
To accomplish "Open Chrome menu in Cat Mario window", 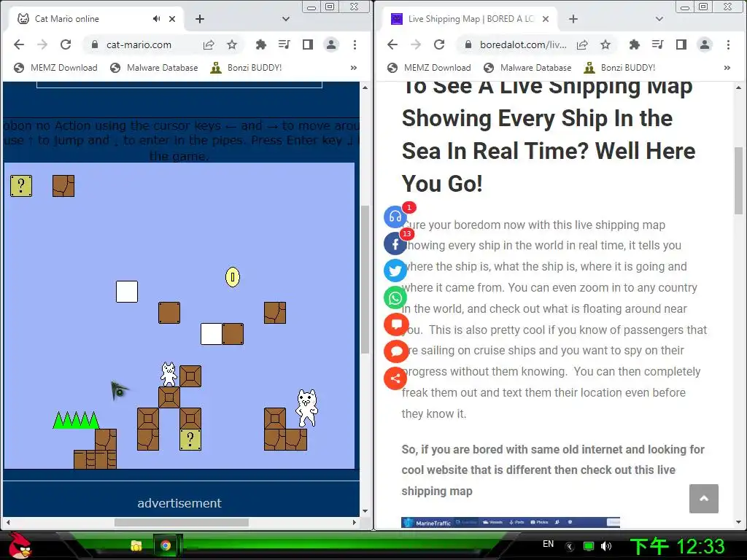I will coord(355,44).
